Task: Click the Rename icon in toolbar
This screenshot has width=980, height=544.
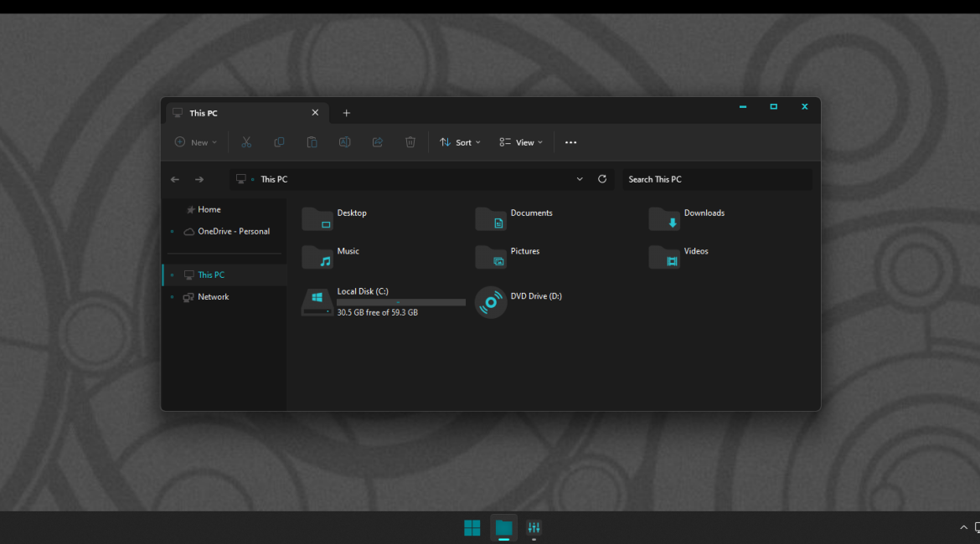Action: [x=344, y=142]
